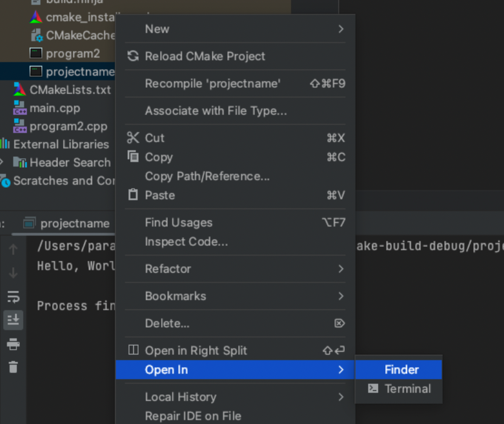Click the Terminal icon in submenu
The height and width of the screenshot is (424, 504).
373,388
